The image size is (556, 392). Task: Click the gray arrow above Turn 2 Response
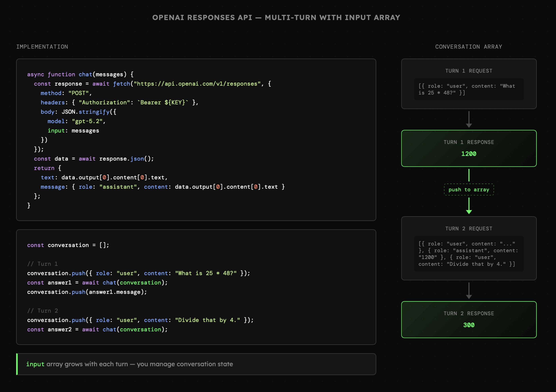pyautogui.click(x=469, y=291)
